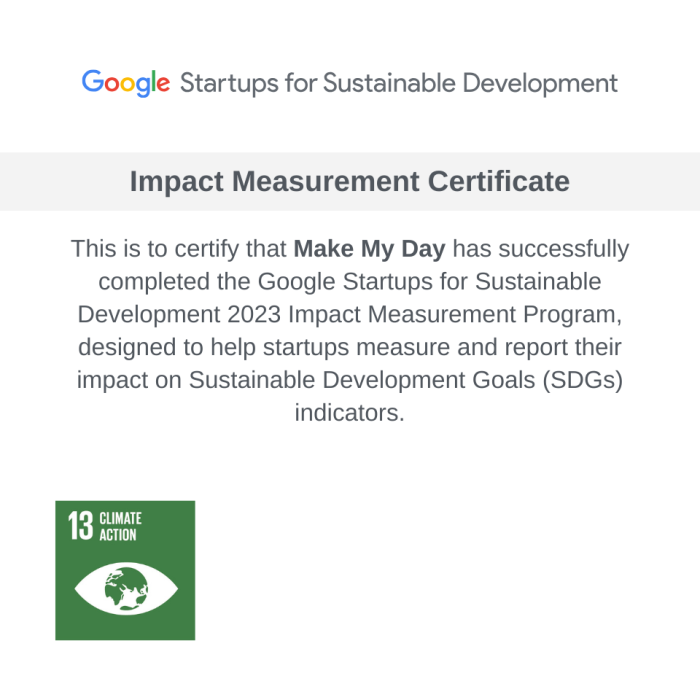Image resolution: width=700 pixels, height=700 pixels.
Task: Click the word Impact in the heading
Action: coord(177,182)
